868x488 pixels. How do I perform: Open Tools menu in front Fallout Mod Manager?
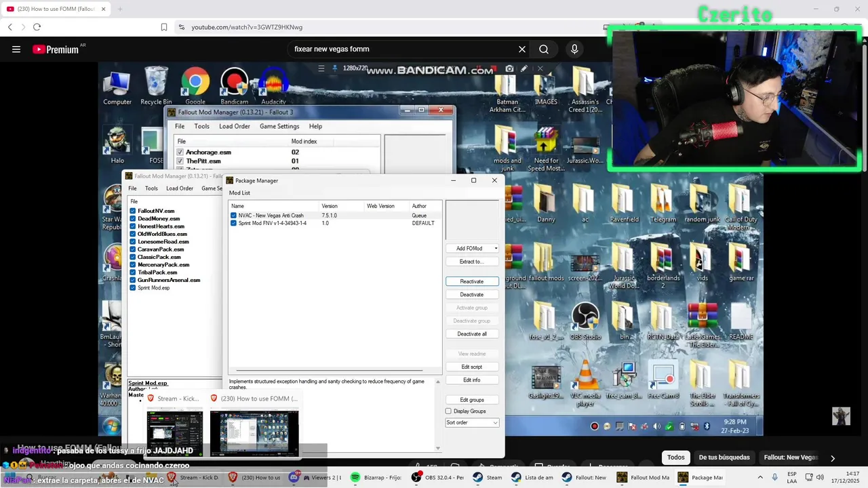pyautogui.click(x=151, y=188)
